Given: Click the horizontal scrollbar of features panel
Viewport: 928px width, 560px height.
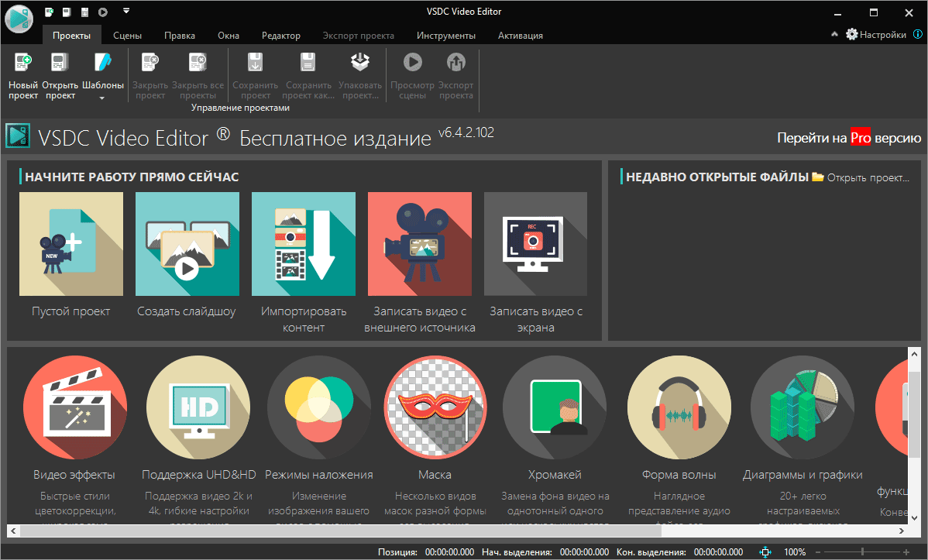Looking at the screenshot, I should pos(341,531).
